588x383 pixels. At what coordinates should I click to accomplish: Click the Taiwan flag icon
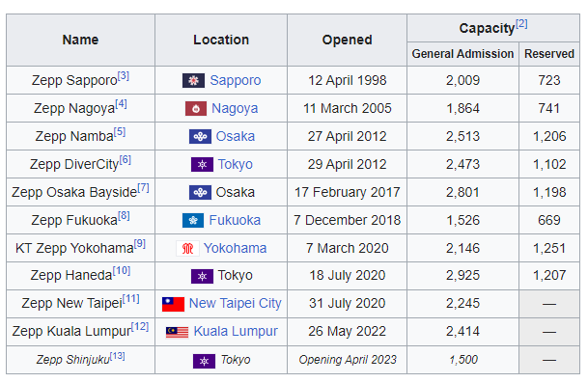173,304
